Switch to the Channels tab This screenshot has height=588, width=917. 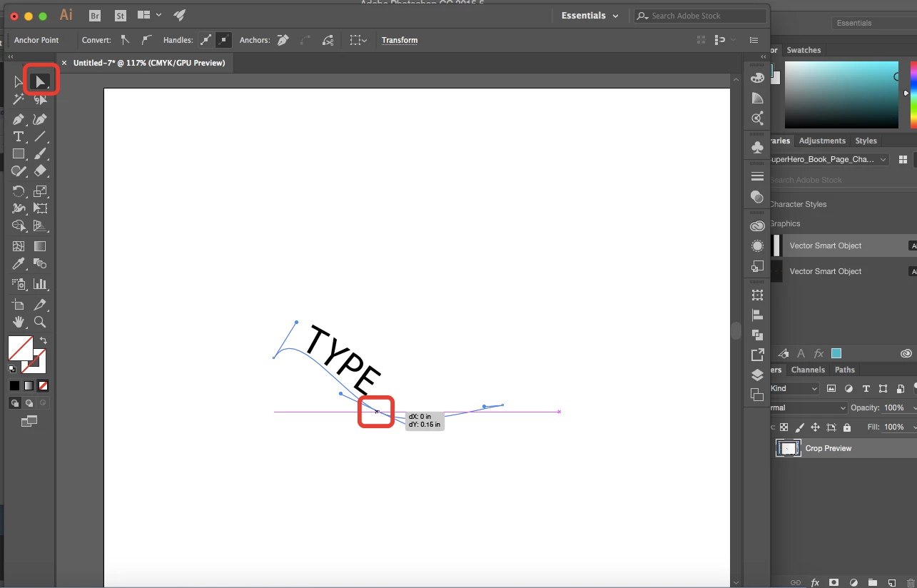coord(808,370)
